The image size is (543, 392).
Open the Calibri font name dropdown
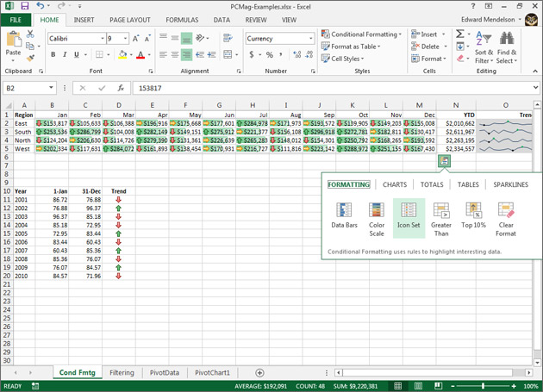[x=103, y=39]
